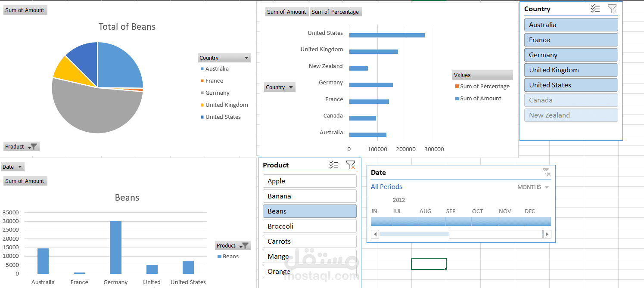The width and height of the screenshot is (644, 288).
Task: Select New Zealand in the Country slicer
Action: pyautogui.click(x=571, y=115)
